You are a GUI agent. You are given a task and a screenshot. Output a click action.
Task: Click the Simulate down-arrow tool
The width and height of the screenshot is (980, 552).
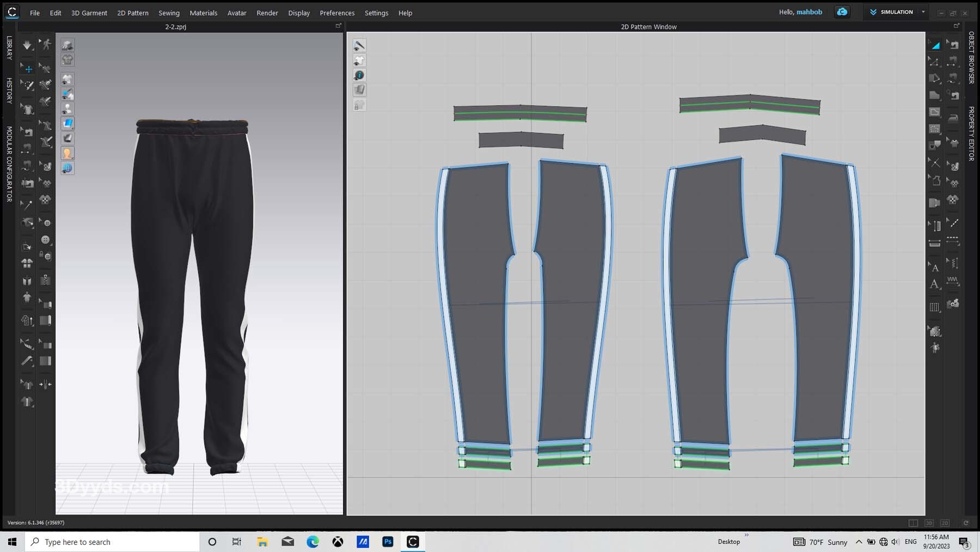pos(27,45)
